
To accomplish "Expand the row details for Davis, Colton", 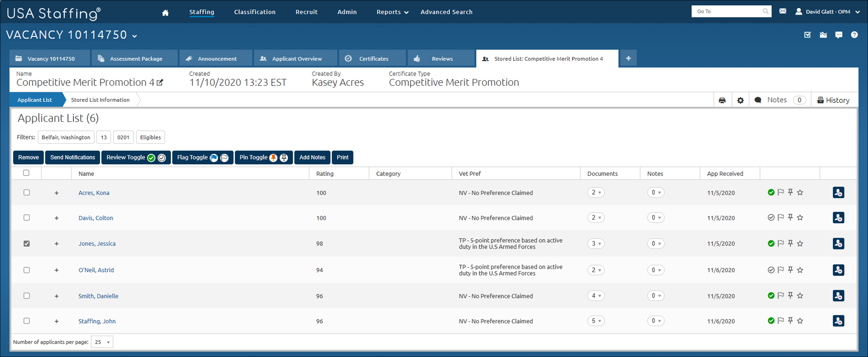I will point(57,218).
